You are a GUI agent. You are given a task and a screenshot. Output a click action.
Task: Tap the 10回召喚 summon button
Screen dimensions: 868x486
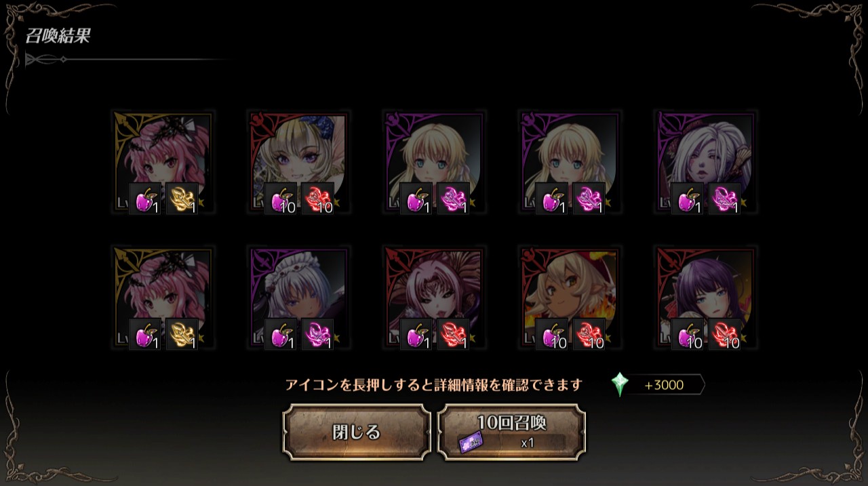(511, 432)
